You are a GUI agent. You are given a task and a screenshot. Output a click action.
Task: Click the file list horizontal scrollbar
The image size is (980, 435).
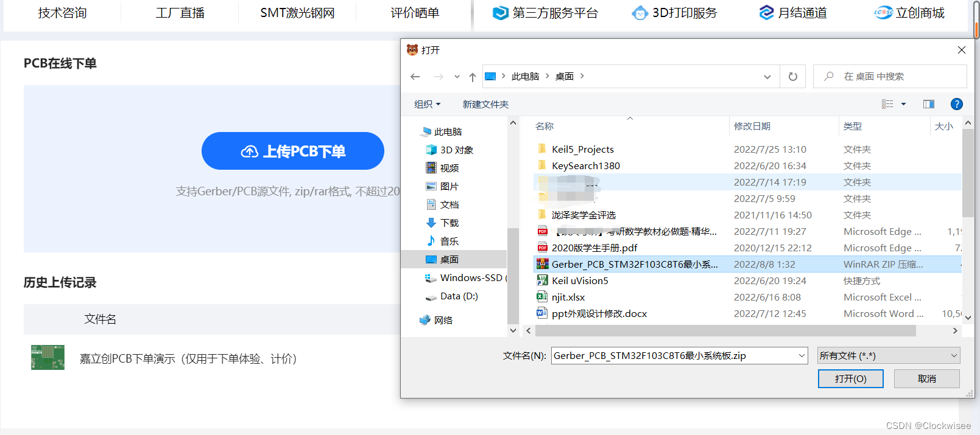725,330
